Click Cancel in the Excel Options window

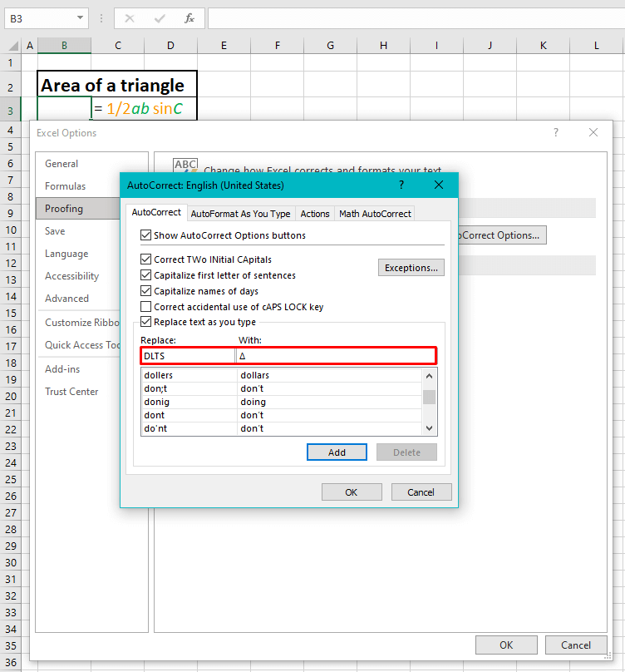click(x=576, y=645)
